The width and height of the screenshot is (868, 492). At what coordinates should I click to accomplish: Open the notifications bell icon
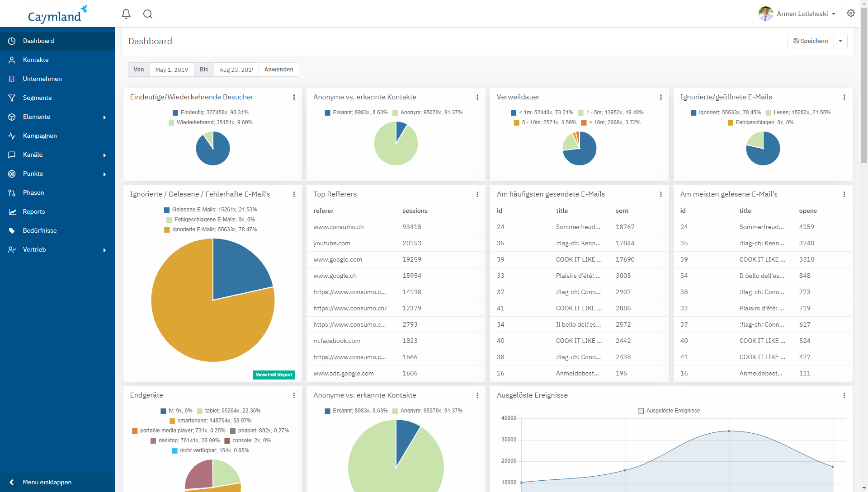click(x=126, y=14)
